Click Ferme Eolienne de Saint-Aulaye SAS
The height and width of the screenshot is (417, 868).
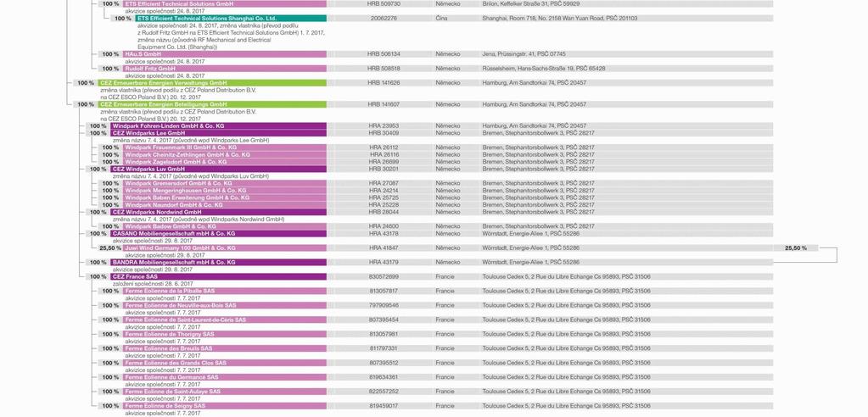[x=173, y=392]
